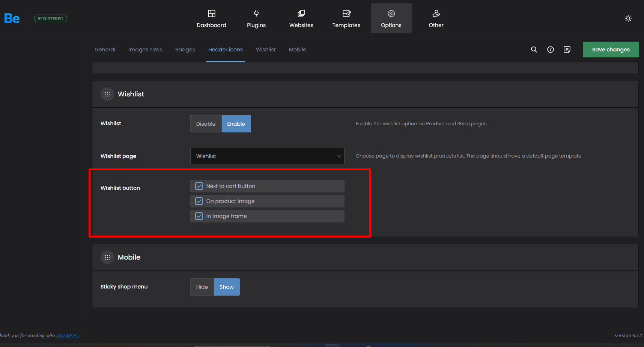Switch to the Wishlist tab

click(x=266, y=50)
